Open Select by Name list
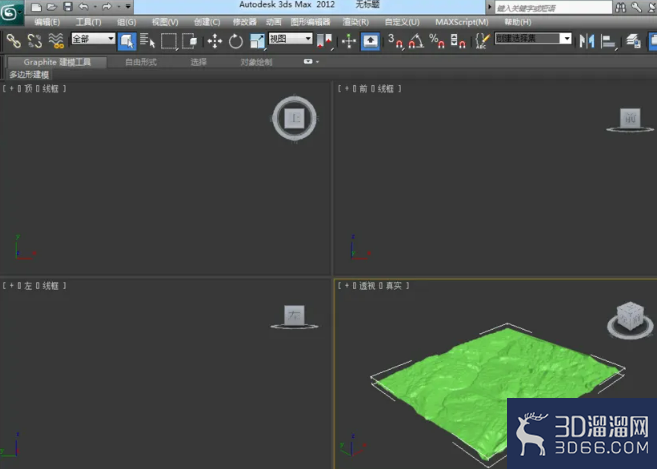657x469 pixels. click(147, 41)
